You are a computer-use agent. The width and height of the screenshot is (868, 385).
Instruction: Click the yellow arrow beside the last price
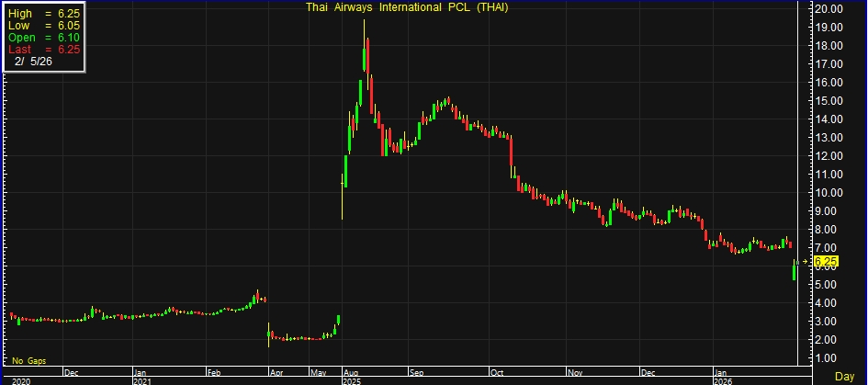(806, 262)
